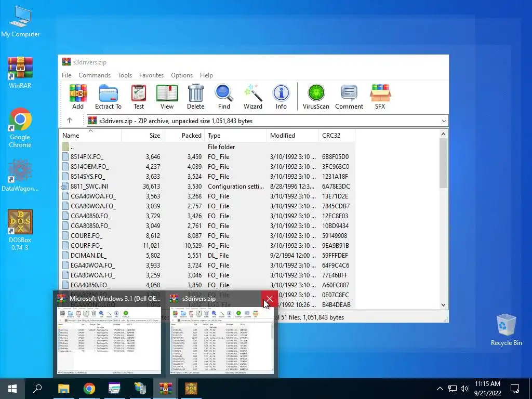The width and height of the screenshot is (532, 399).
Task: Open the File menu
Action: click(66, 75)
